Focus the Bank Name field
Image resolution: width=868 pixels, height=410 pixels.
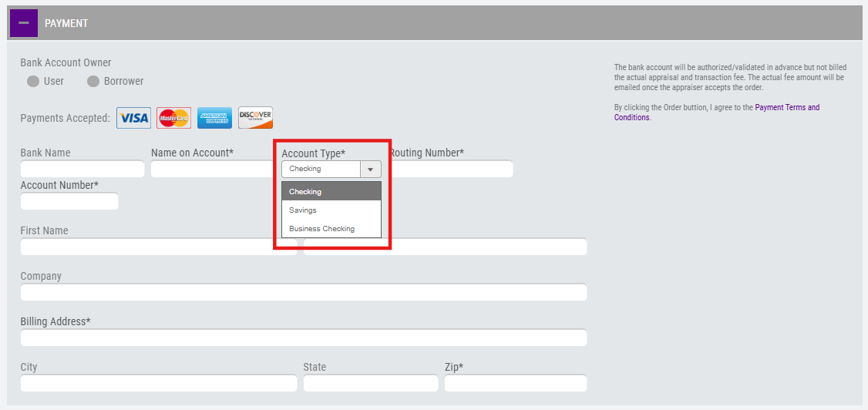(x=82, y=170)
